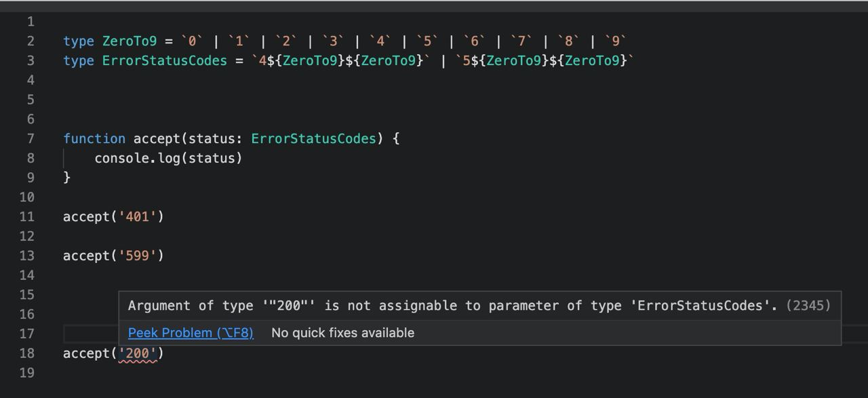Screen dimensions: 868x398
Task: Click line number 7 in the gutter
Action: click(31, 139)
